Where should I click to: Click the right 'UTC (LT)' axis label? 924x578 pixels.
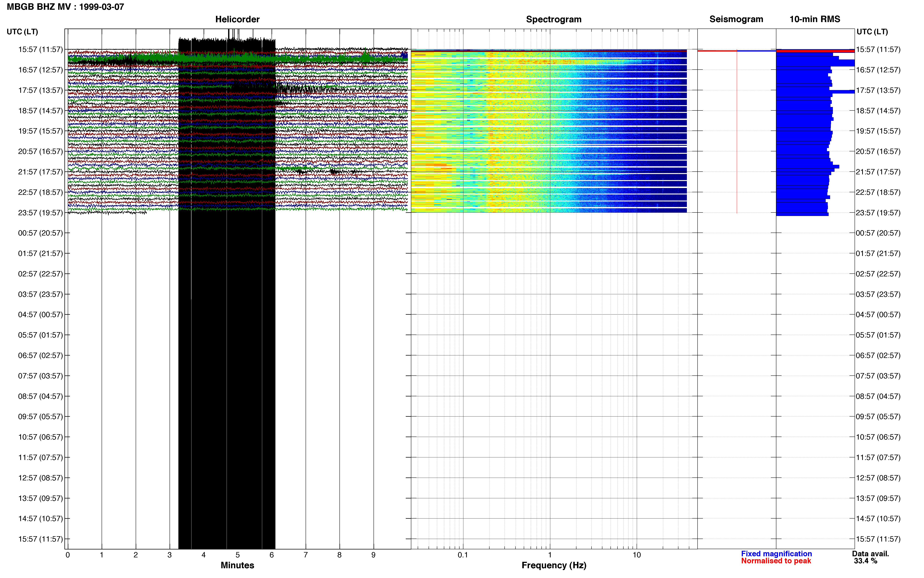872,32
